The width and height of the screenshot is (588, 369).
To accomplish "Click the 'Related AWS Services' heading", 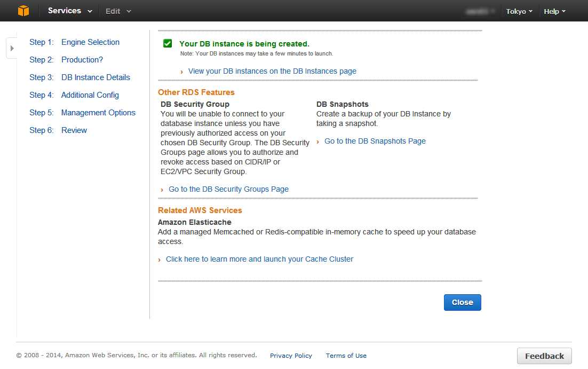I will [x=200, y=210].
